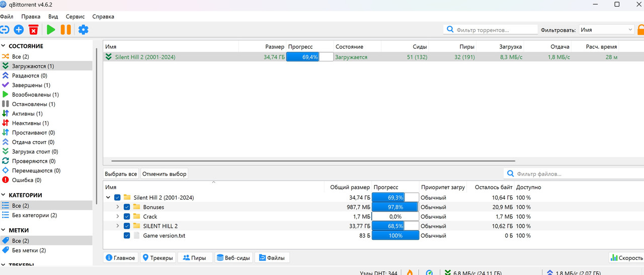The height and width of the screenshot is (275, 644).
Task: Select 'Проверяются (0)' filter
Action: click(46, 161)
